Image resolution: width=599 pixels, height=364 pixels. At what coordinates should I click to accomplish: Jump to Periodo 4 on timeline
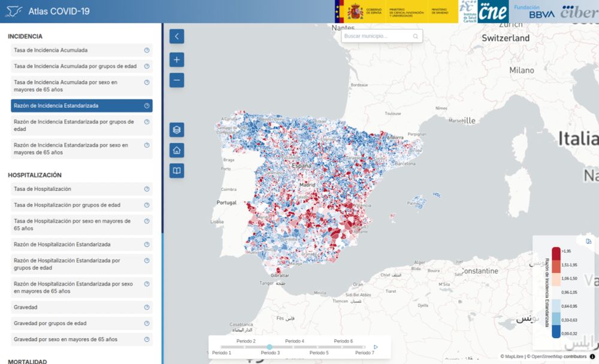pos(295,341)
